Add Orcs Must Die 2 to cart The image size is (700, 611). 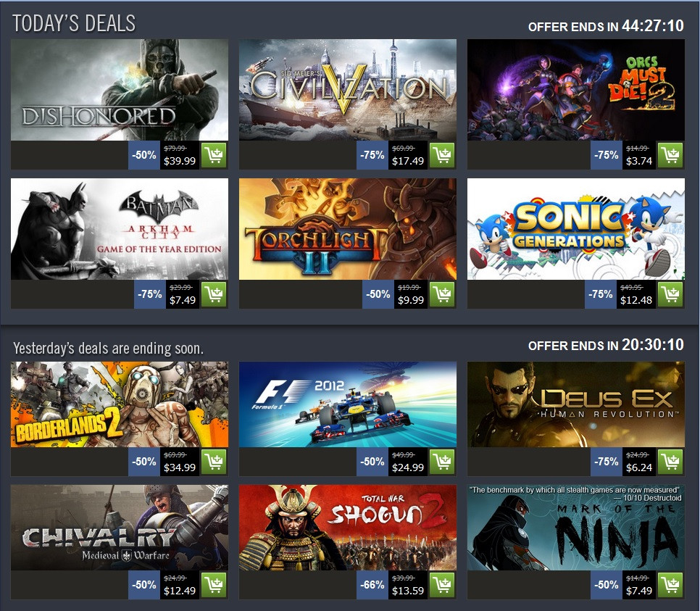point(670,155)
